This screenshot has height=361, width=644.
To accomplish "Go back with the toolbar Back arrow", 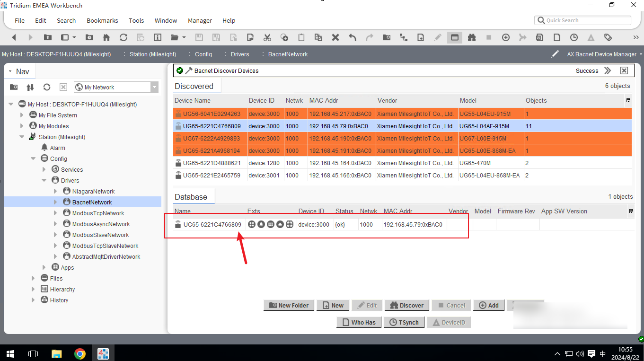I will click(x=14, y=37).
